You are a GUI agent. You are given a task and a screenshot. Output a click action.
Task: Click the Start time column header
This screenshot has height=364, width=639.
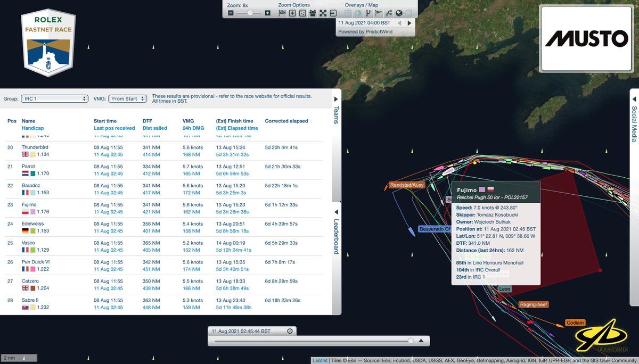pyautogui.click(x=105, y=121)
